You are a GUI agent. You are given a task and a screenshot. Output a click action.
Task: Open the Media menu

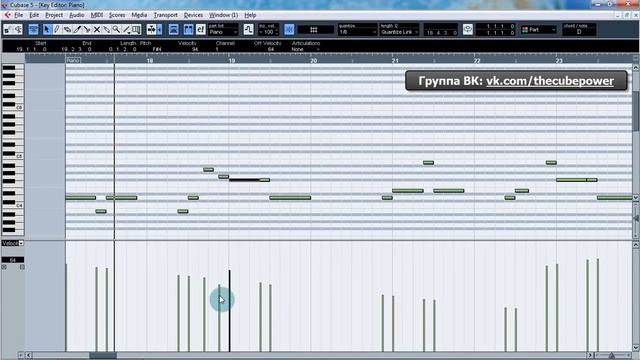pyautogui.click(x=139, y=15)
